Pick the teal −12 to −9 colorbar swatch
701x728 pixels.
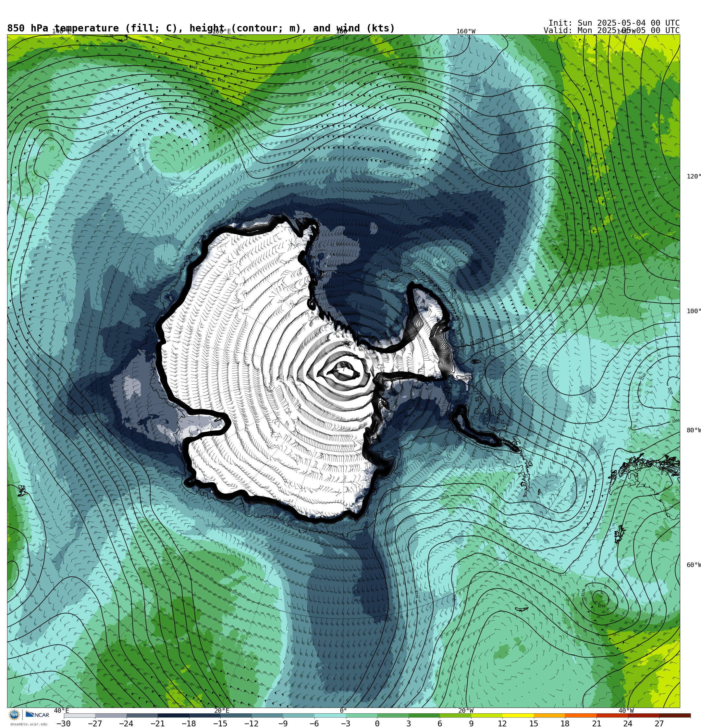(267, 715)
